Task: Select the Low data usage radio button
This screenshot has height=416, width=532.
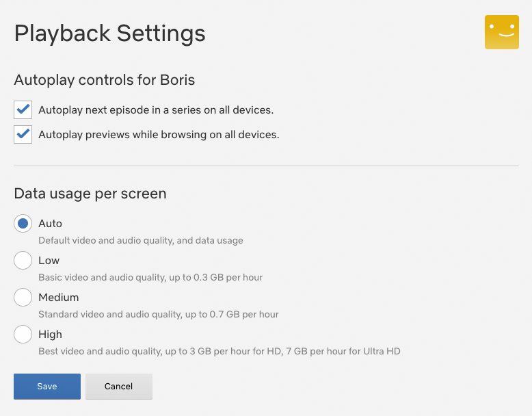Action: 23,261
